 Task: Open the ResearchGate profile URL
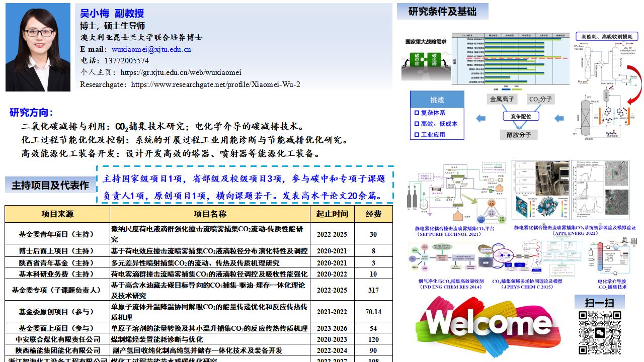tap(215, 84)
